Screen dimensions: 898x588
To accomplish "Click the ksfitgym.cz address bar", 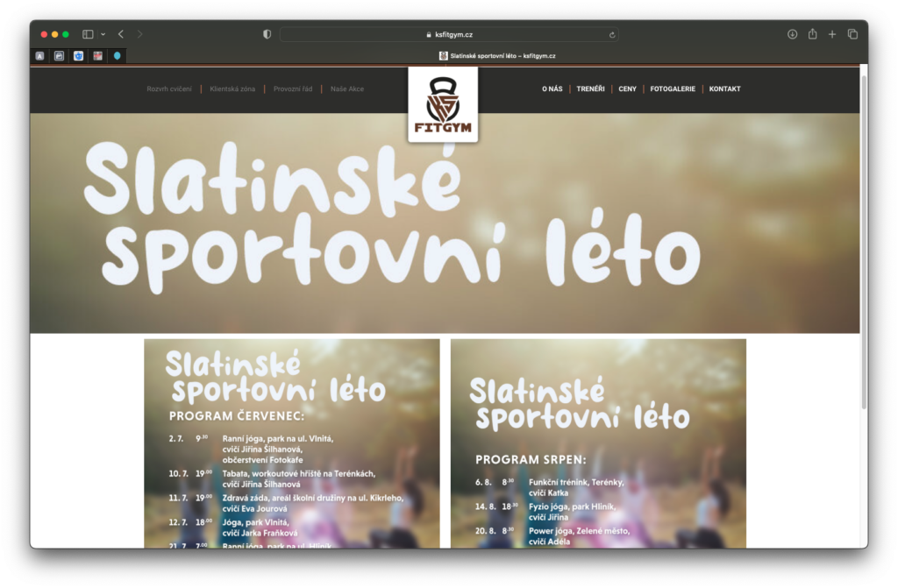I will coord(449,34).
